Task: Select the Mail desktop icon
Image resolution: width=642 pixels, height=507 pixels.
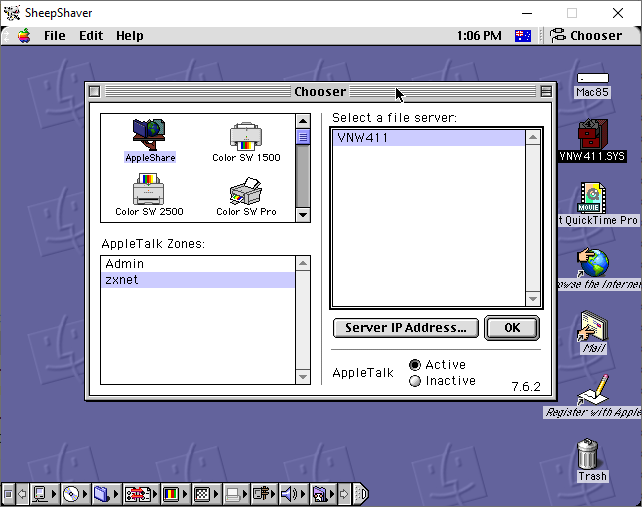Action: [594, 332]
